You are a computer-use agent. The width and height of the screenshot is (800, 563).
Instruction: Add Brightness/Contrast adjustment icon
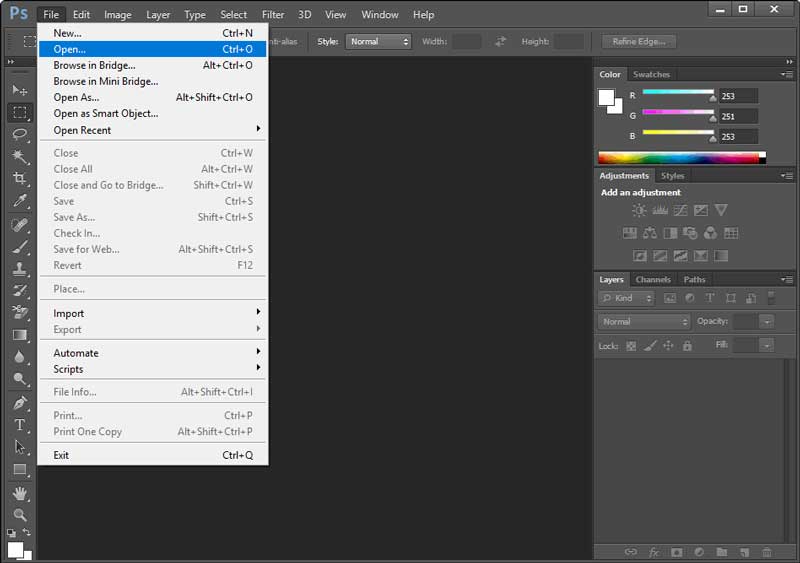tap(639, 211)
